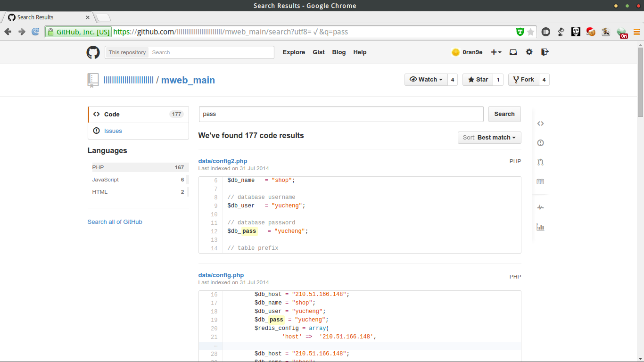Fork the mweb_main repository

click(x=523, y=80)
